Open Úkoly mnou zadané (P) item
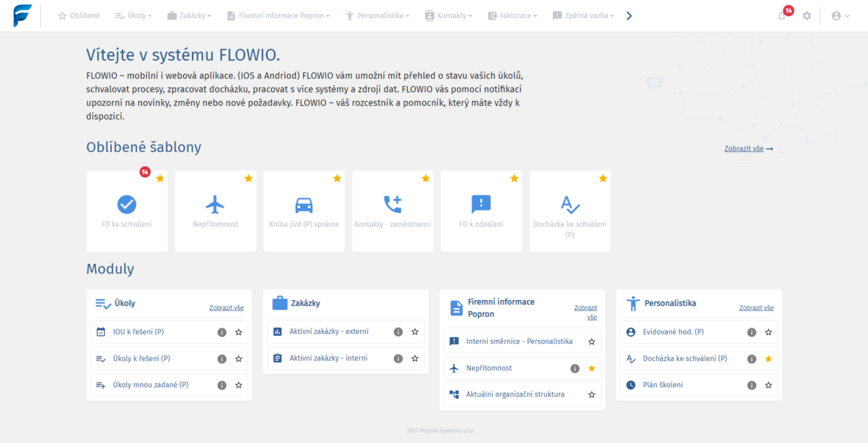 click(169, 385)
